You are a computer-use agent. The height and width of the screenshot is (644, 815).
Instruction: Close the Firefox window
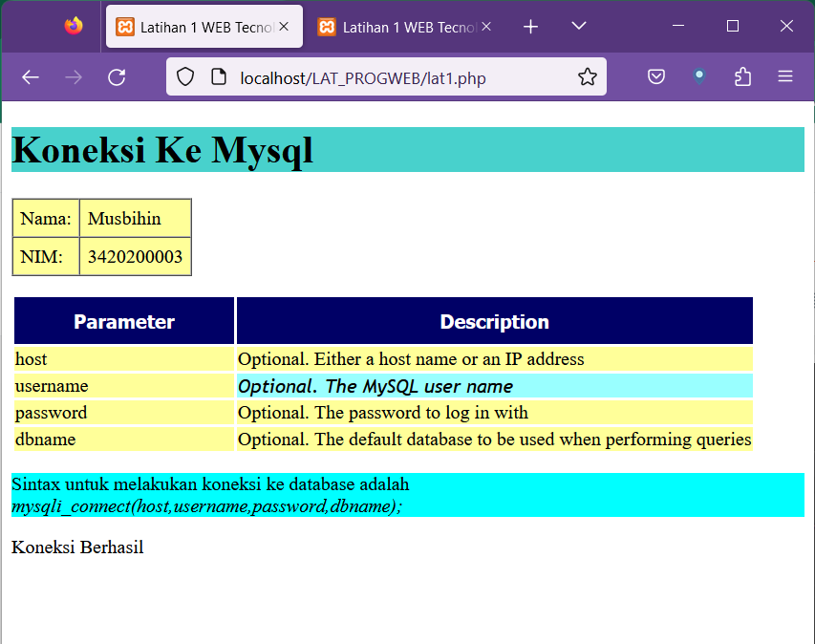point(786,26)
